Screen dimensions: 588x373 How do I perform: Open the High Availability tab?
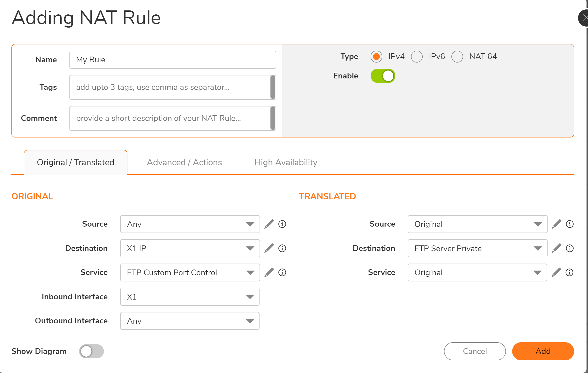286,162
